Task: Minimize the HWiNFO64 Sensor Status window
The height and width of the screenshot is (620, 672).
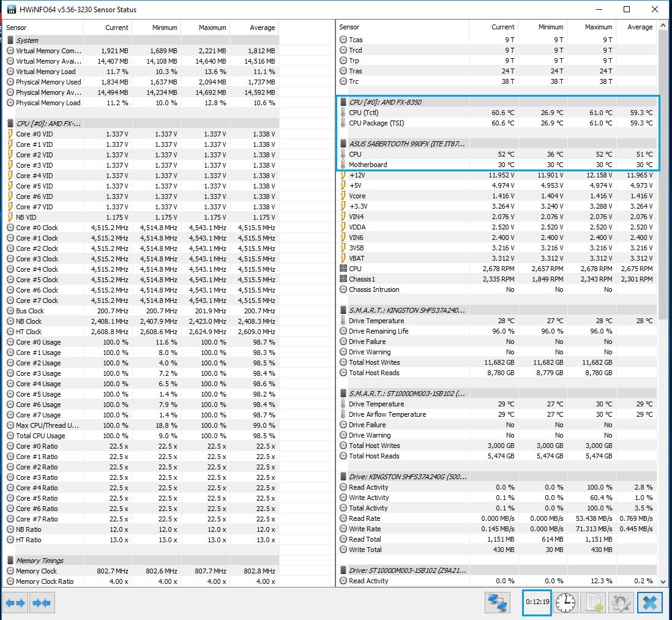Action: [599, 9]
